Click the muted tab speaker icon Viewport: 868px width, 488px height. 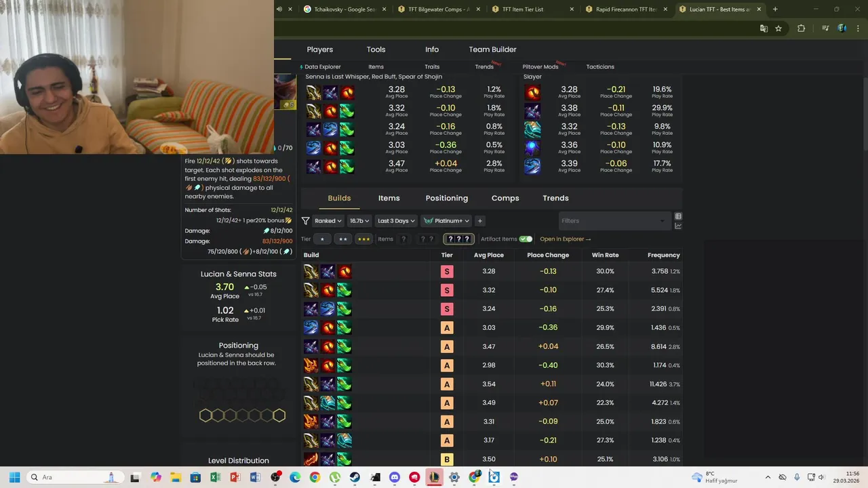click(279, 9)
